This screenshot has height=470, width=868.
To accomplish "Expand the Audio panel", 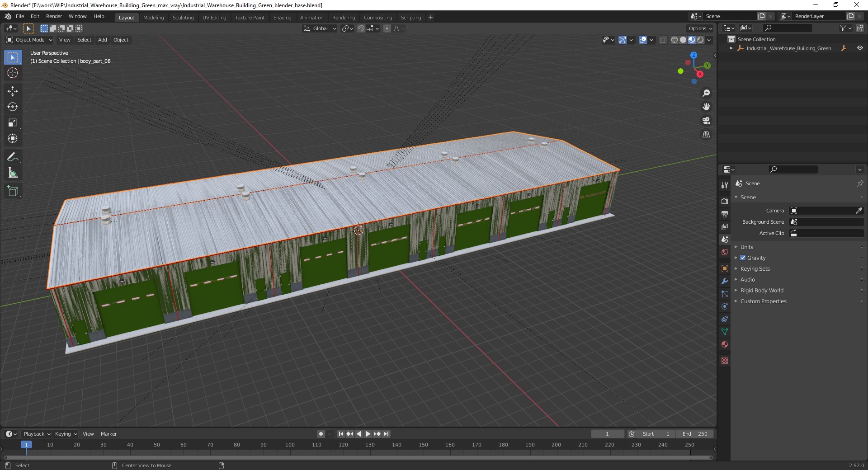I will coord(748,279).
